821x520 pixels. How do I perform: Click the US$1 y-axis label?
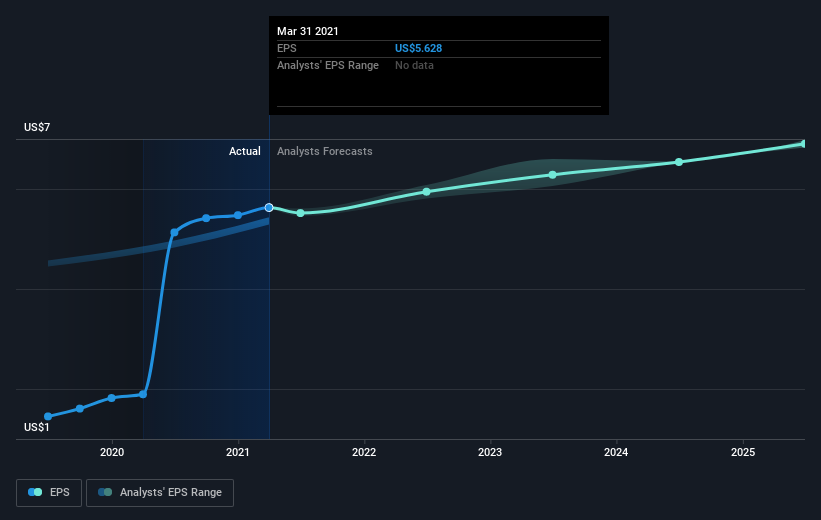coord(37,427)
